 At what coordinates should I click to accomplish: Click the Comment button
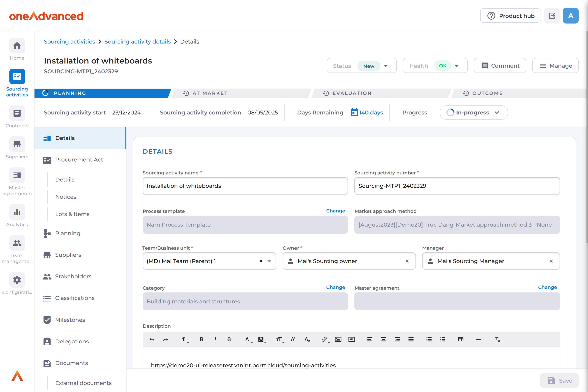[x=500, y=66]
